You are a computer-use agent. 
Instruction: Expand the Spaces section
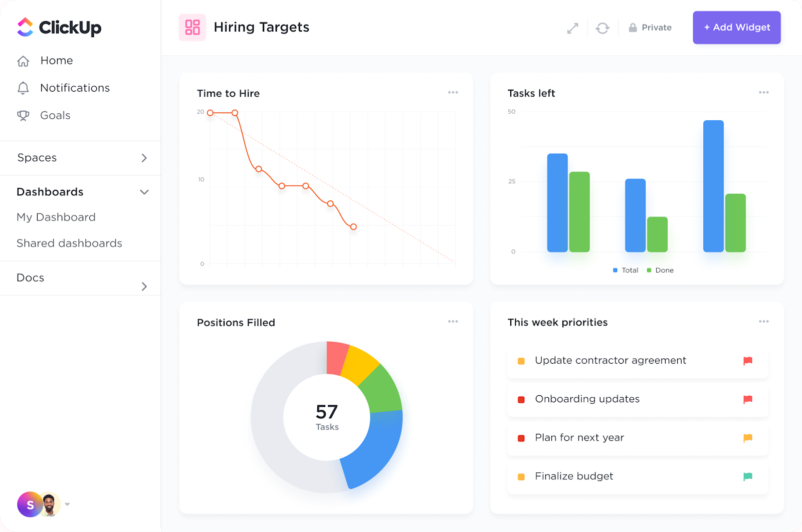(x=144, y=158)
